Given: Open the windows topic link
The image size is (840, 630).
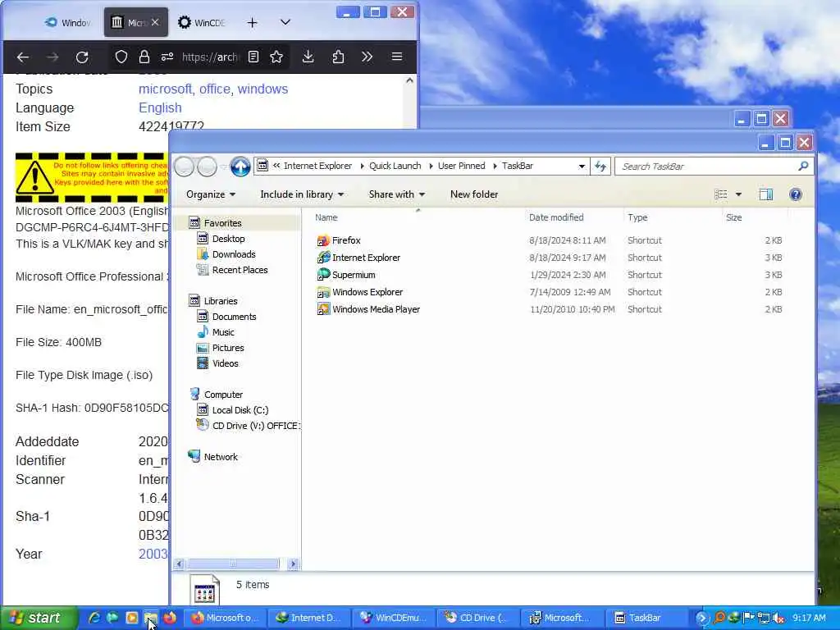Looking at the screenshot, I should pyautogui.click(x=262, y=89).
